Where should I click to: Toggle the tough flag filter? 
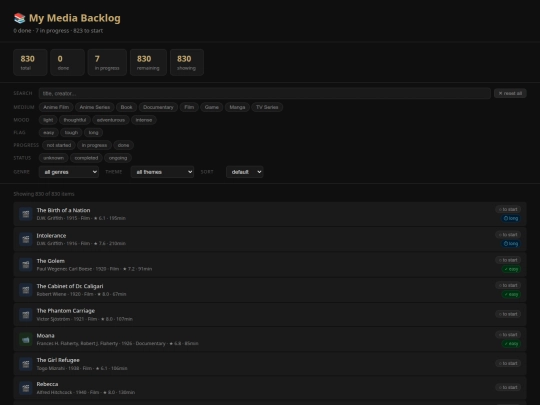71,133
